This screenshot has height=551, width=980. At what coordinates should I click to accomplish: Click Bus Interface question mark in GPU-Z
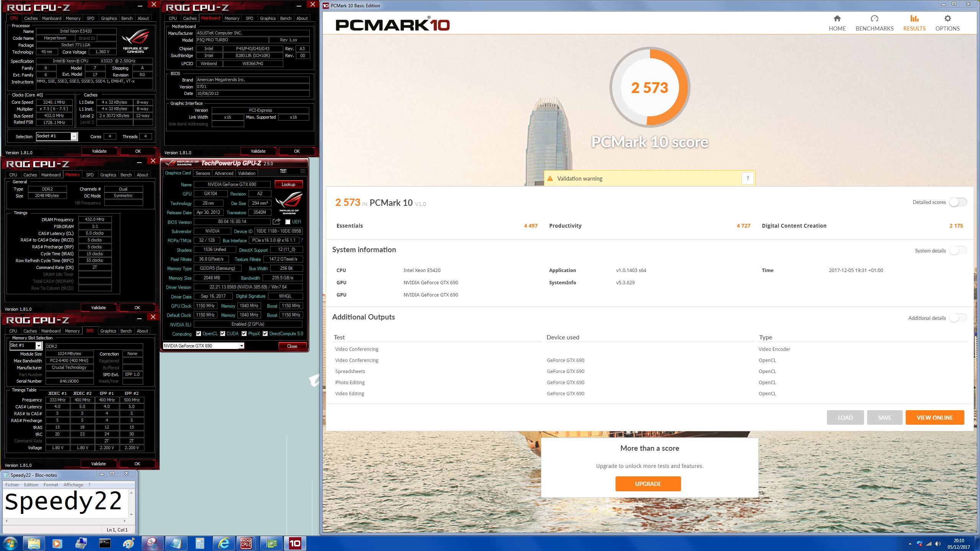point(302,240)
